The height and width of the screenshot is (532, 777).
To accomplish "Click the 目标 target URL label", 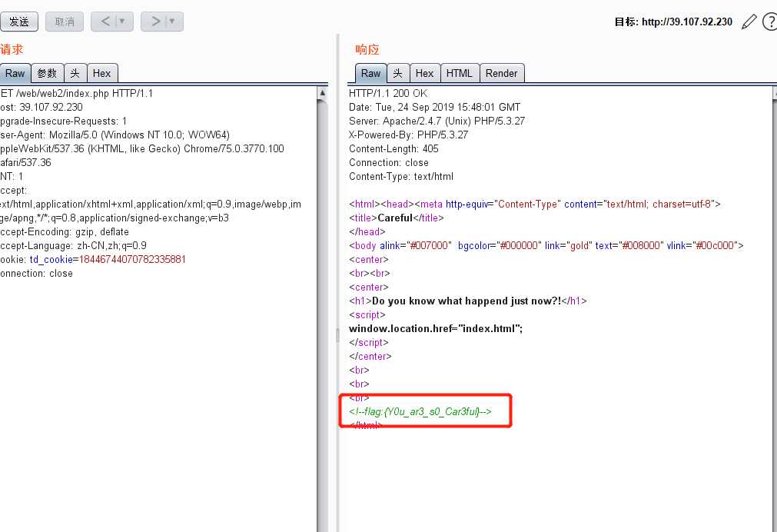I will pos(673,22).
